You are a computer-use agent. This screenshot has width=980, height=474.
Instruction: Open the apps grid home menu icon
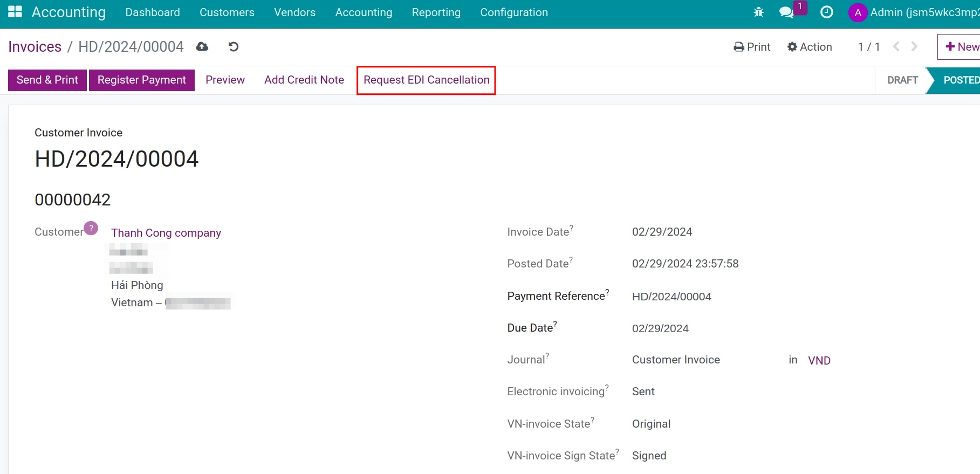point(15,12)
